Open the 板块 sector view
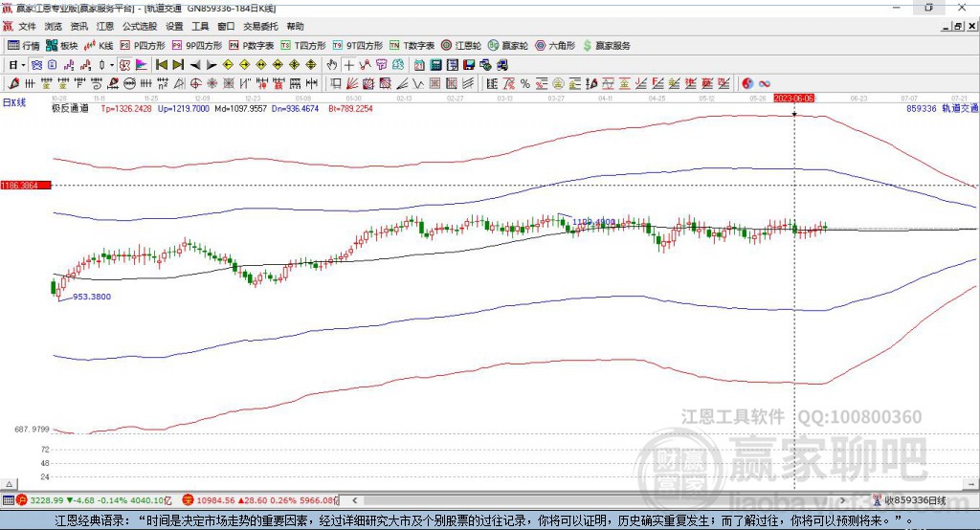 coord(62,46)
